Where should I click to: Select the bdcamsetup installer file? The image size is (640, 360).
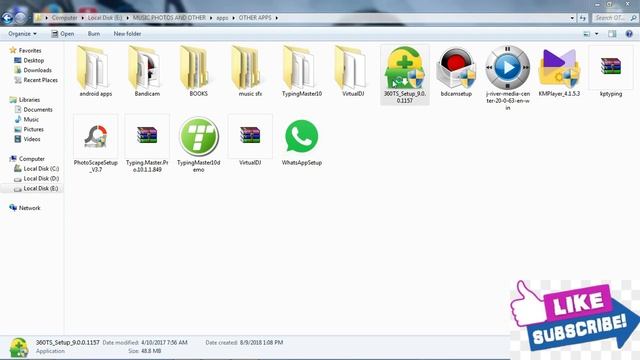(456, 71)
